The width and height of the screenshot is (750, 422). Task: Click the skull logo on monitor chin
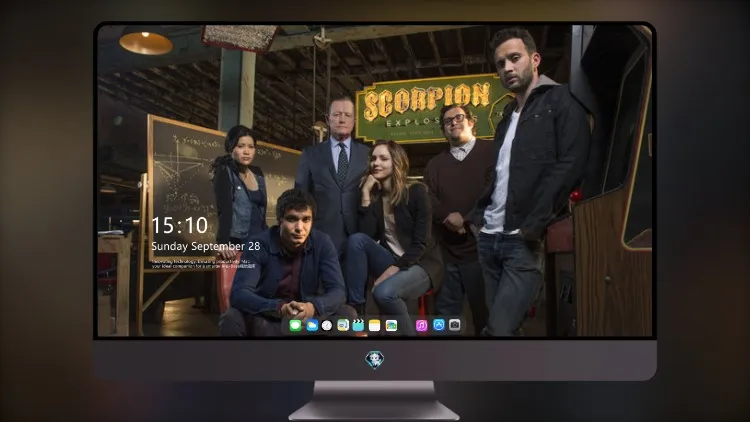click(375, 360)
